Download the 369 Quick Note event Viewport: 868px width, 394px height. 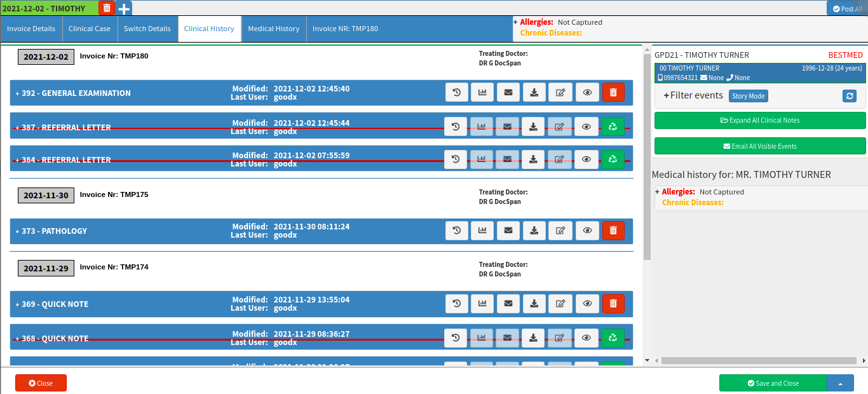(534, 304)
